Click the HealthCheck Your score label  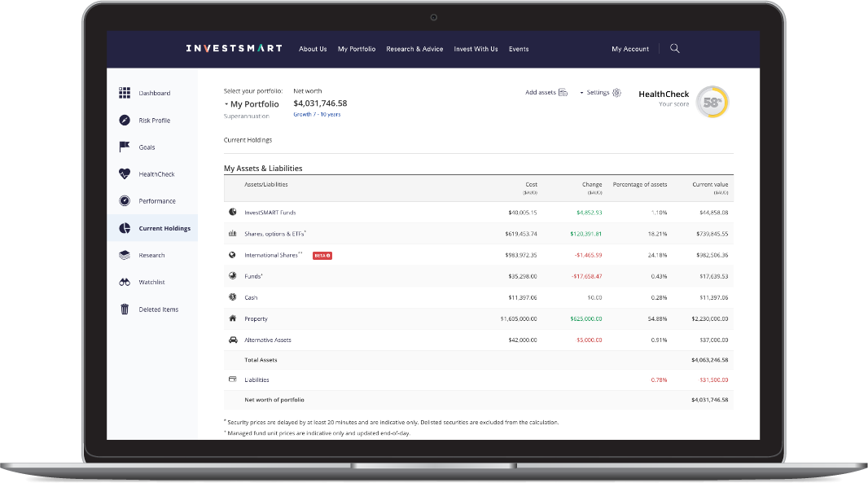click(x=673, y=104)
